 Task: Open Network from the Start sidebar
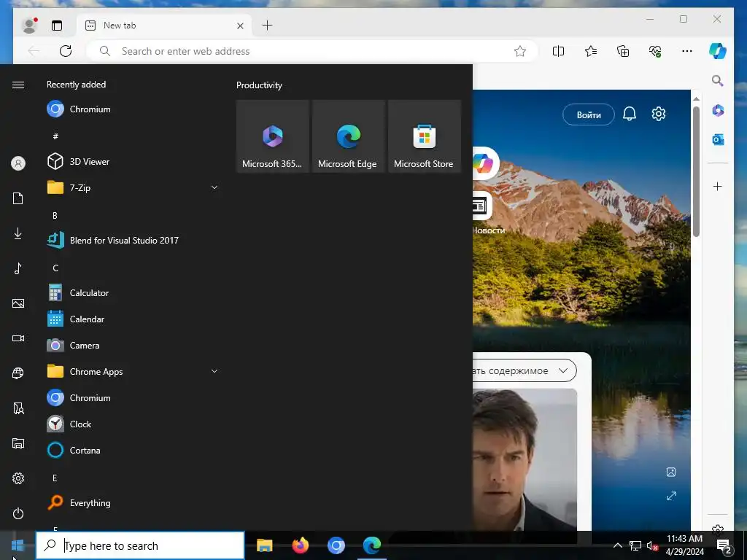18,373
